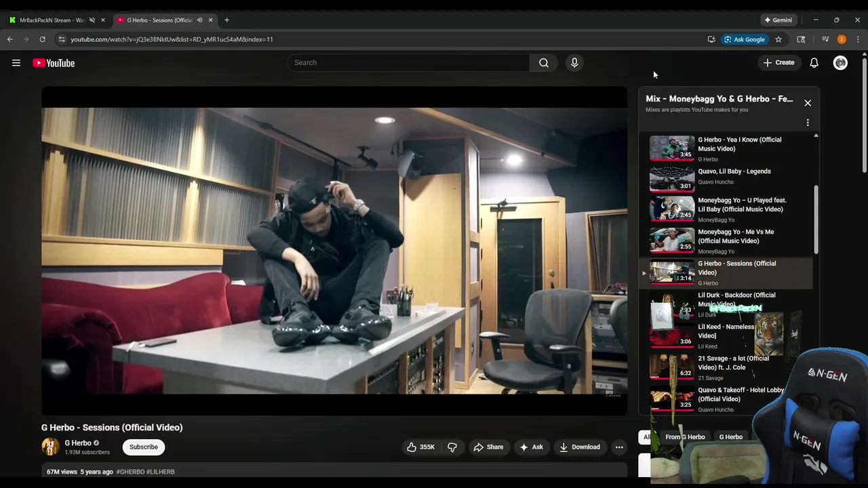Click the search magnifier button
The image size is (868, 488).
[544, 63]
